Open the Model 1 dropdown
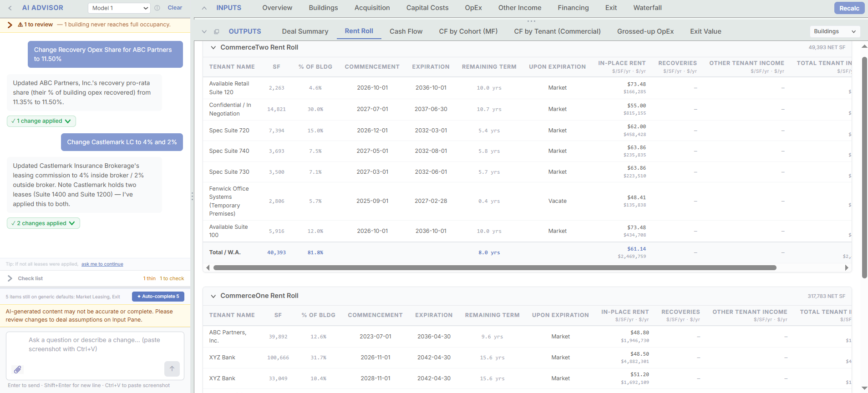 pyautogui.click(x=119, y=8)
